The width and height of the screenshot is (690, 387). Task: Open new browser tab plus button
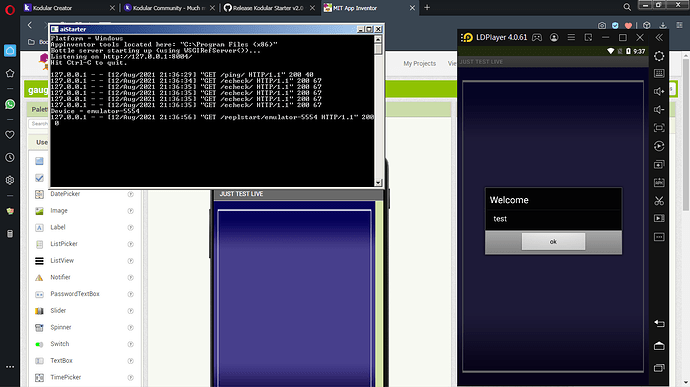point(427,7)
